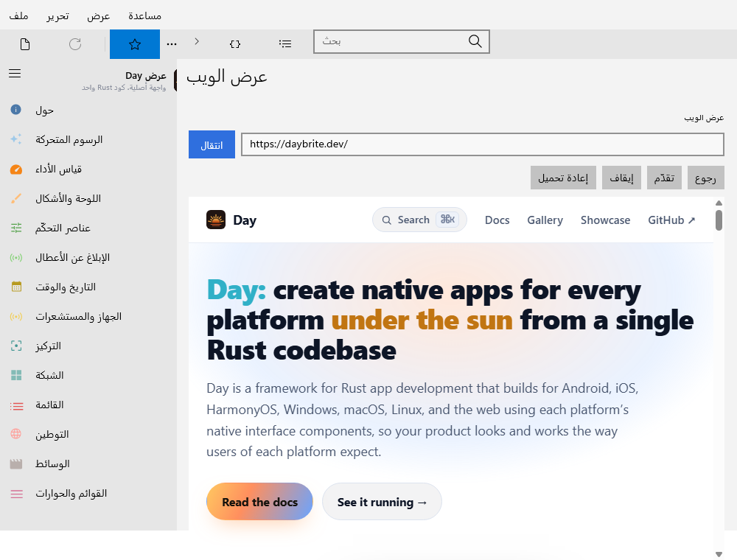Click the new document icon in toolbar
This screenshot has height=560, width=737.
click(x=25, y=44)
